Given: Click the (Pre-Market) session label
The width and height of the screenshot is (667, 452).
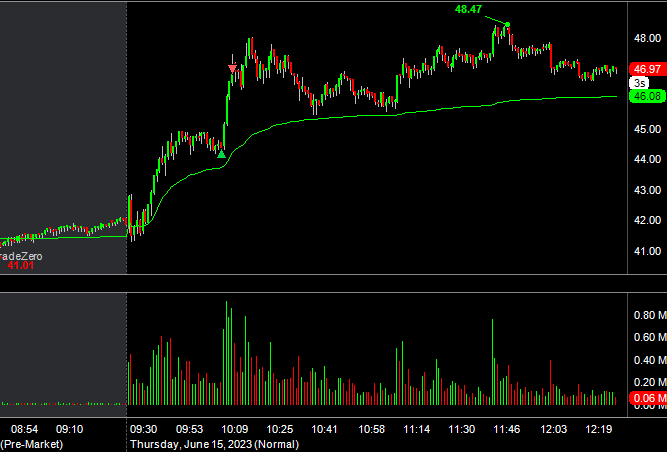Looking at the screenshot, I should 31,444.
